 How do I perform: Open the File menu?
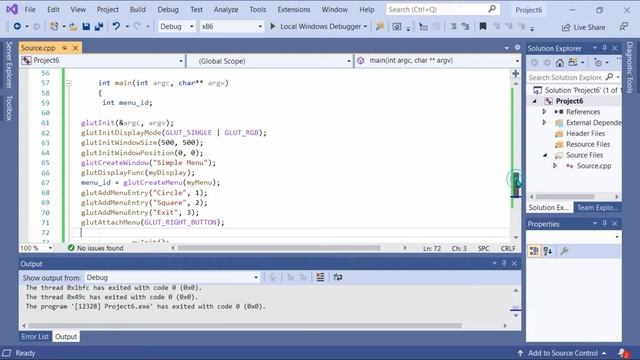pos(30,9)
